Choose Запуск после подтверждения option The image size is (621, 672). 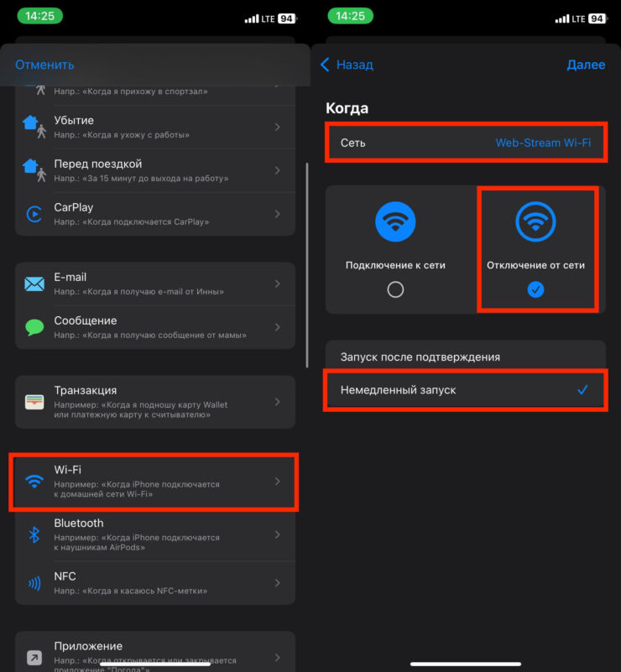click(x=465, y=357)
